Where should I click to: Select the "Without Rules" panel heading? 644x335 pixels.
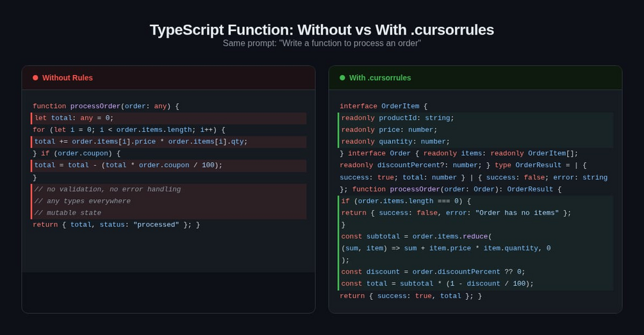(x=67, y=78)
